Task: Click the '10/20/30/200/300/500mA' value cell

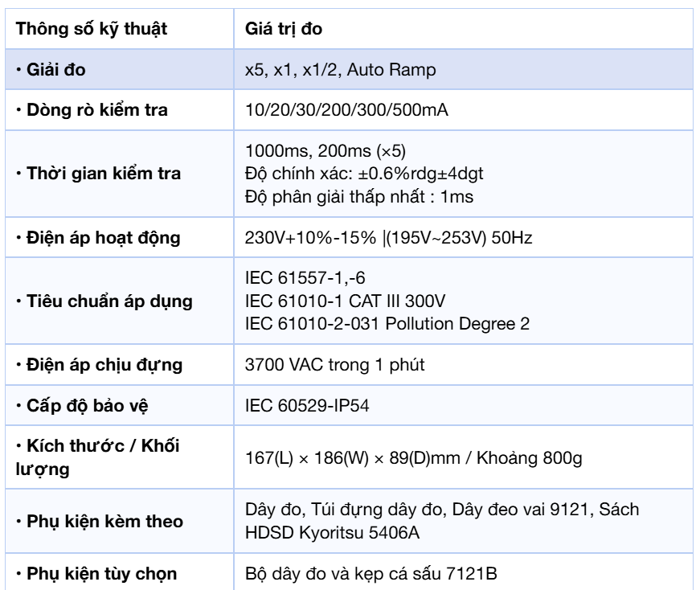Action: [x=464, y=110]
